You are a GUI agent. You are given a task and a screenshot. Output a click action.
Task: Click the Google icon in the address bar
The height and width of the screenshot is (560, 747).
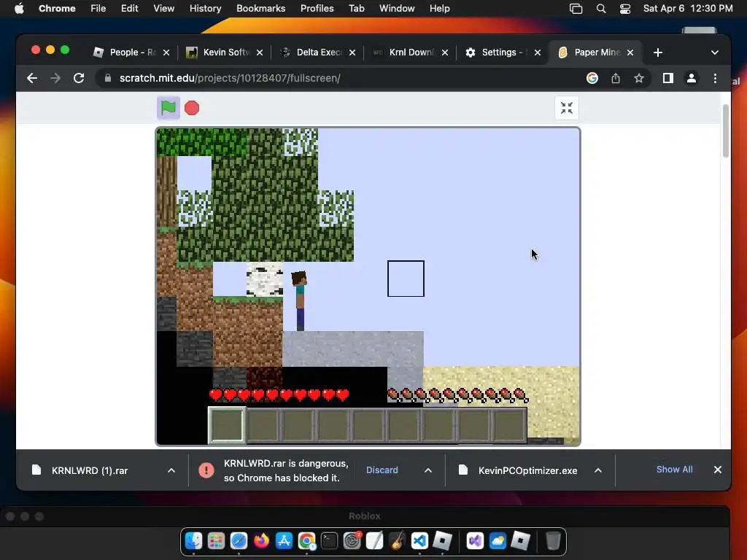pyautogui.click(x=592, y=78)
